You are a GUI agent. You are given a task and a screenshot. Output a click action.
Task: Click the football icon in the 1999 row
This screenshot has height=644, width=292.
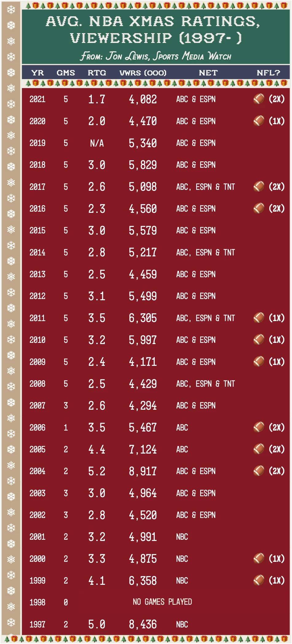point(259,580)
